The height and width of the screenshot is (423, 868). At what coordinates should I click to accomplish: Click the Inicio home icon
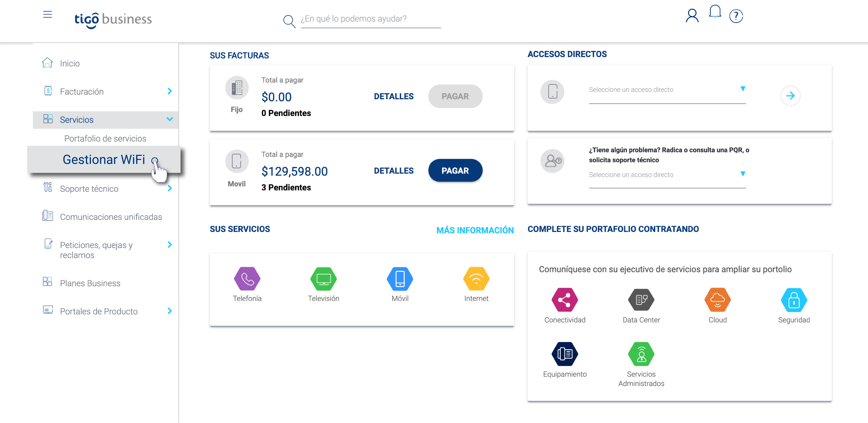coord(47,63)
